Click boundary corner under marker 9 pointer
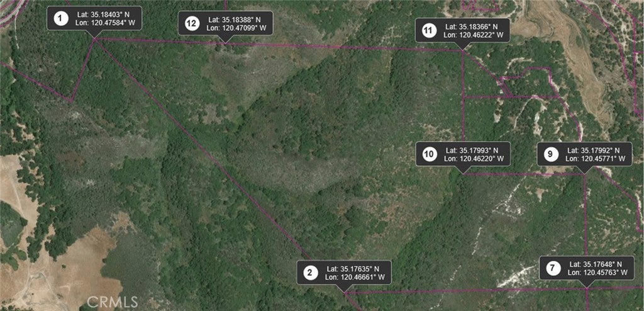The height and width of the screenshot is (311, 644). point(585,174)
